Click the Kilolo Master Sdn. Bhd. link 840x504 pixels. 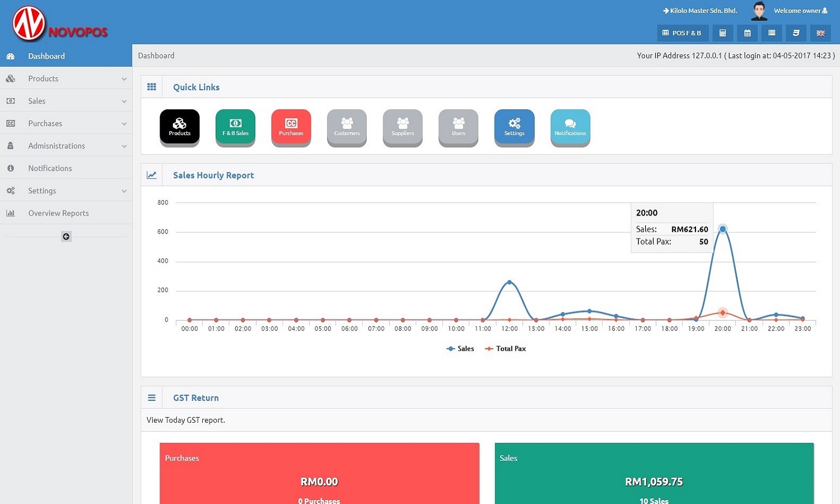tap(700, 11)
